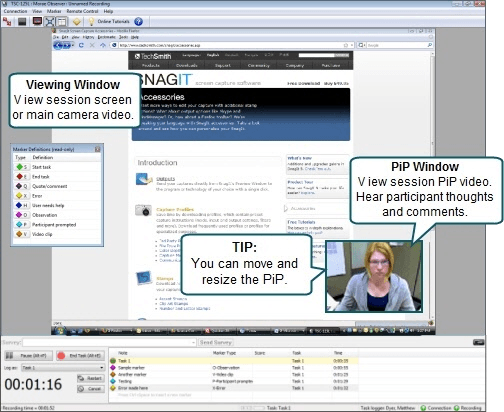
Task: Click the task progress bar in status bar
Action: pos(252,408)
